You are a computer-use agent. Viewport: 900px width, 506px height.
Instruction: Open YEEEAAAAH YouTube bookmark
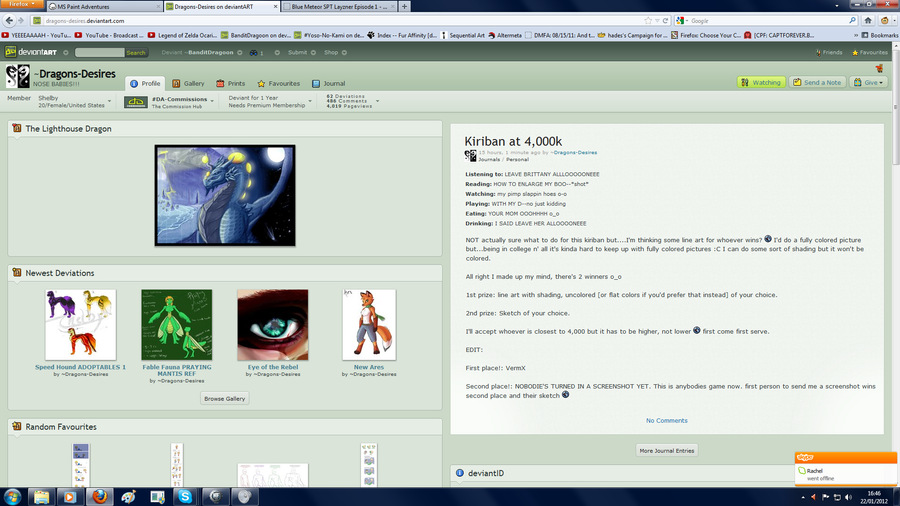[x=37, y=35]
